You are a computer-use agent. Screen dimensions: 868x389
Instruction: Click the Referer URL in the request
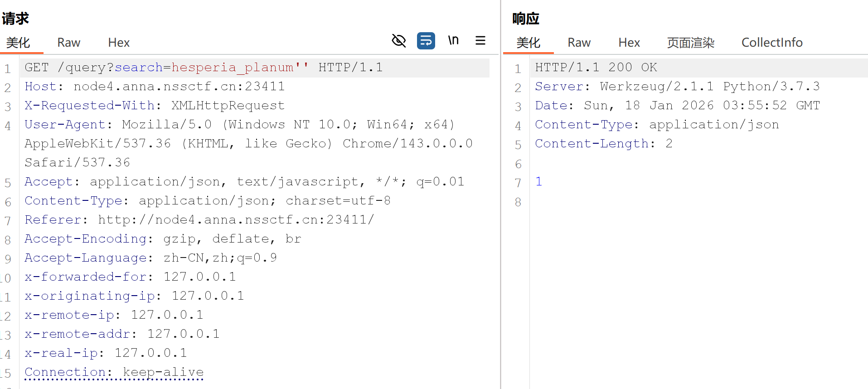pyautogui.click(x=236, y=220)
